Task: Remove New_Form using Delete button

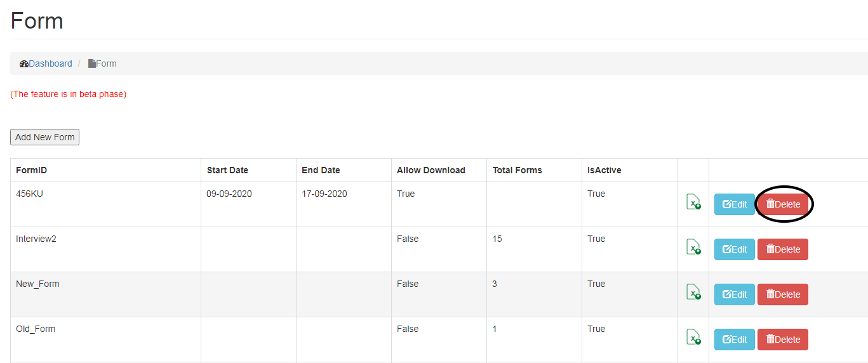Action: pyautogui.click(x=783, y=294)
